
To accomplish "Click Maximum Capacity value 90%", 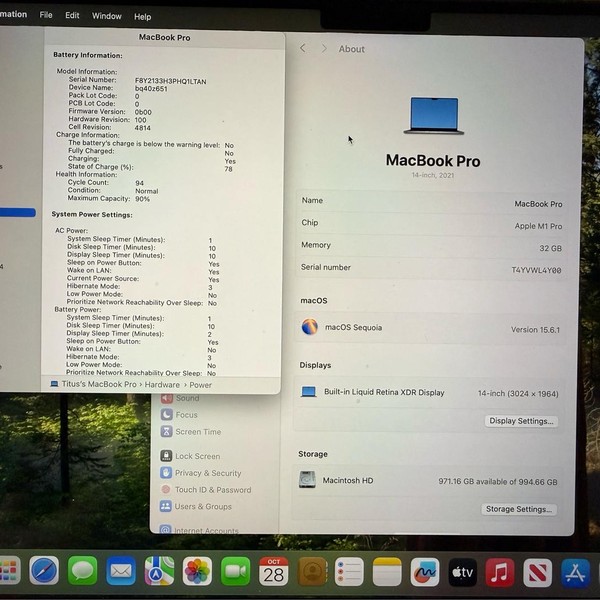I will [142, 199].
